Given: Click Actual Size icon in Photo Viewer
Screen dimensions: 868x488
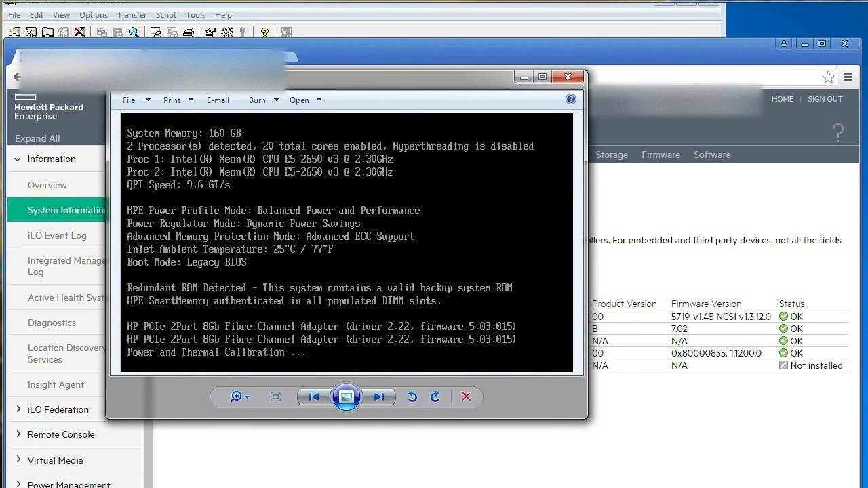Looking at the screenshot, I should coord(275,397).
